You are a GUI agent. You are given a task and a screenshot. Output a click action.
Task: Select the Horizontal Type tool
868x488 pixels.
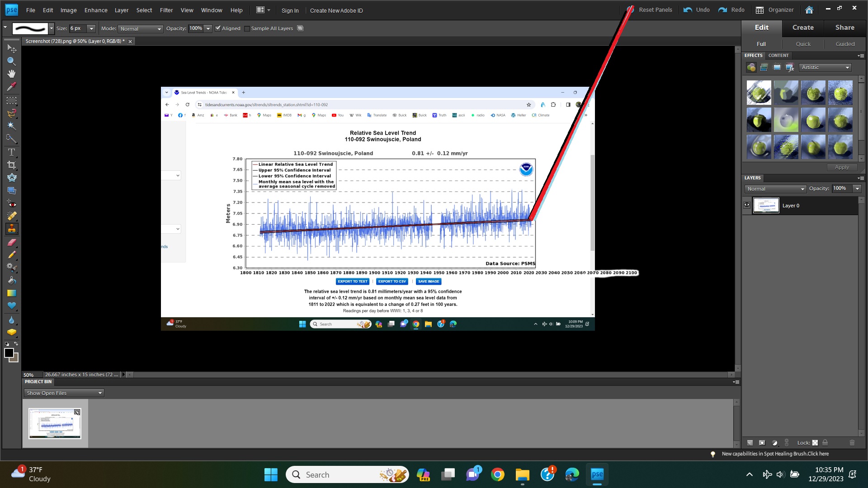coord(11,152)
